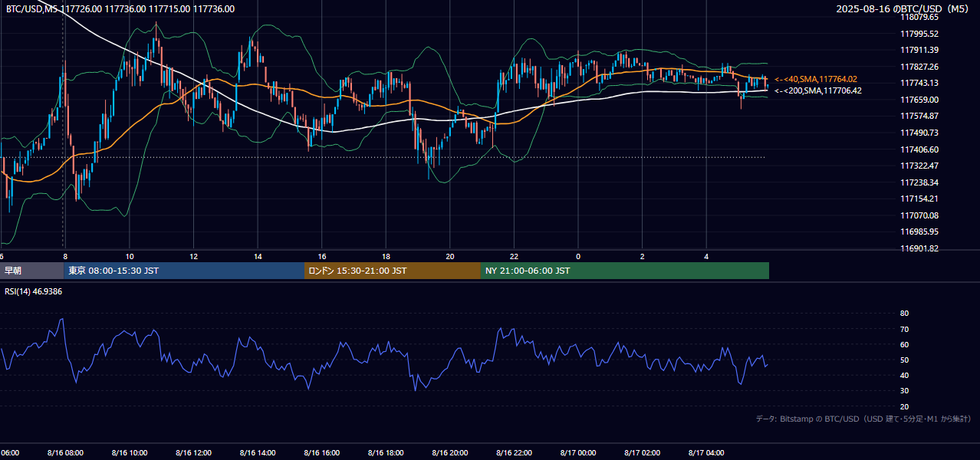Click hour tick 14 under the price chart
The image size is (980, 460).
[x=258, y=257]
